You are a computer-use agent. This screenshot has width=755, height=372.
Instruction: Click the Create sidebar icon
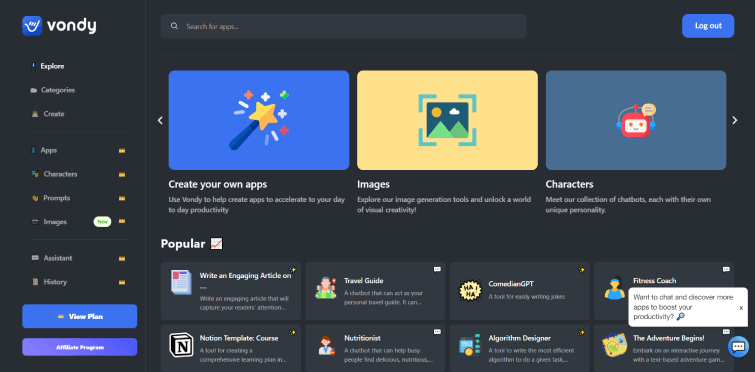tap(34, 114)
